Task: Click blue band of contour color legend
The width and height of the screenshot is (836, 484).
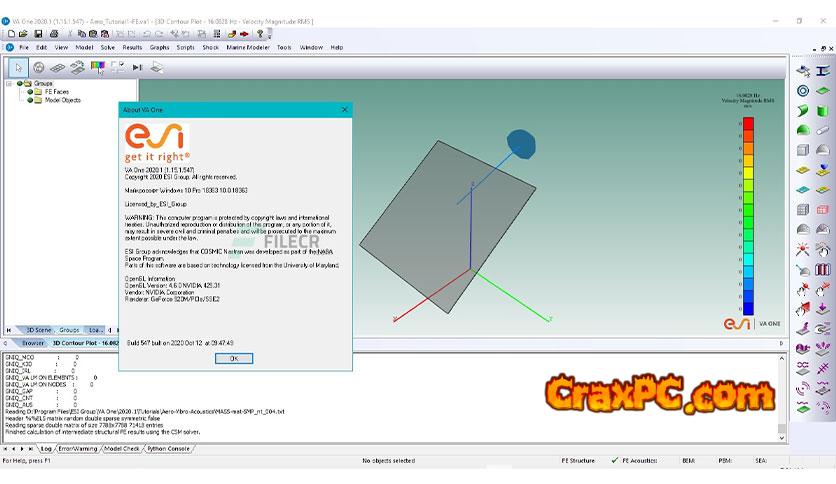Action: (x=749, y=308)
